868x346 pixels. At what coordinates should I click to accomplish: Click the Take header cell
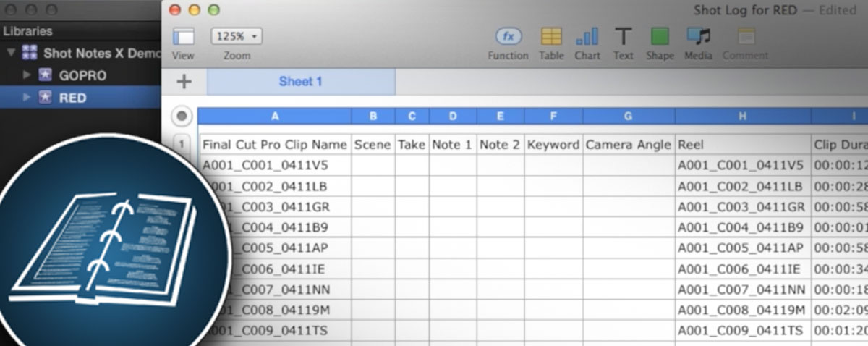click(412, 145)
